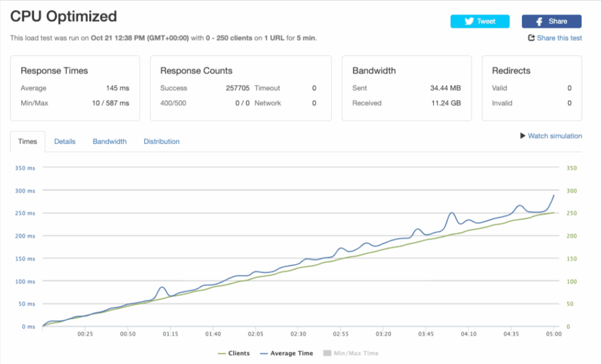Select the Times tab
Viewport: 601px width, 364px height.
pyautogui.click(x=28, y=141)
